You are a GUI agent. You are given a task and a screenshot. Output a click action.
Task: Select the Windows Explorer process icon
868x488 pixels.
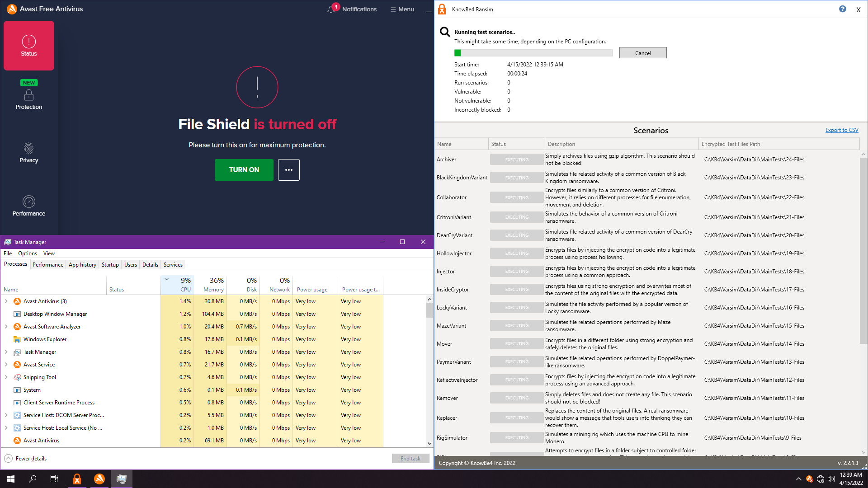pyautogui.click(x=17, y=339)
